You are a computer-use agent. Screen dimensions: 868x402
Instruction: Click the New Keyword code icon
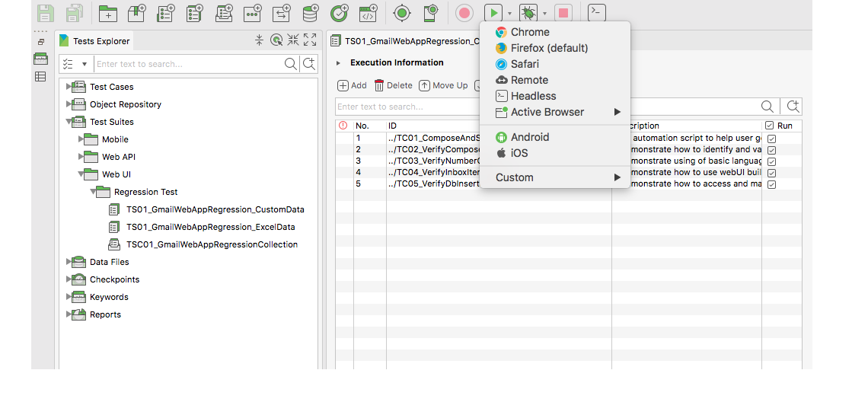(369, 13)
